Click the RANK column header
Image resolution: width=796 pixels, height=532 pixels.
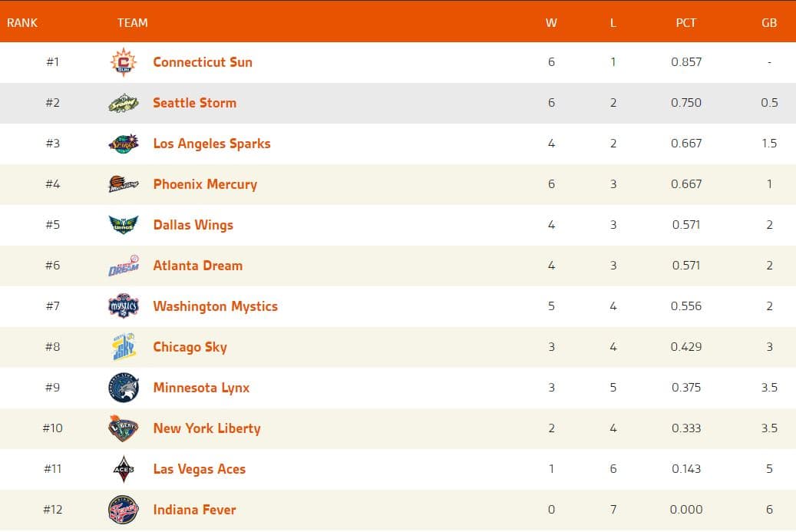click(22, 22)
